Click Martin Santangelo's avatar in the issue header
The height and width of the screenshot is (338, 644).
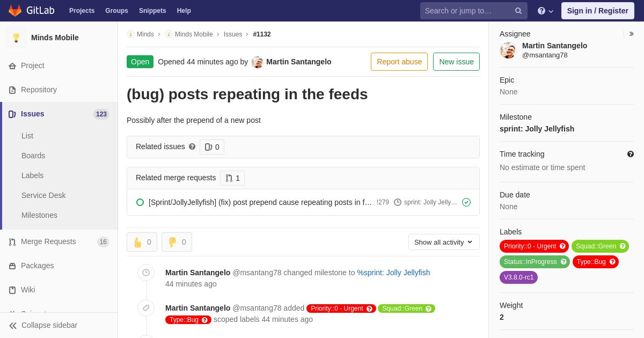tap(258, 62)
